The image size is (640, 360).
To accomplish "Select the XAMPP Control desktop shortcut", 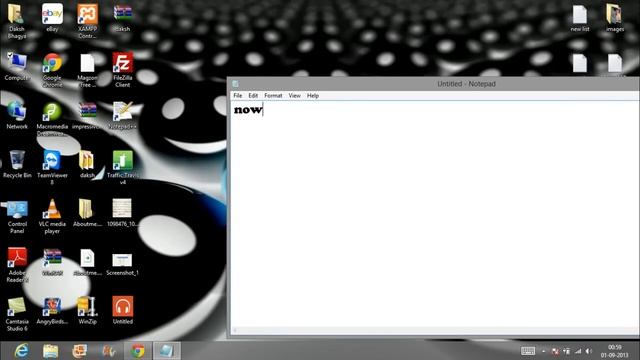I will [x=87, y=20].
